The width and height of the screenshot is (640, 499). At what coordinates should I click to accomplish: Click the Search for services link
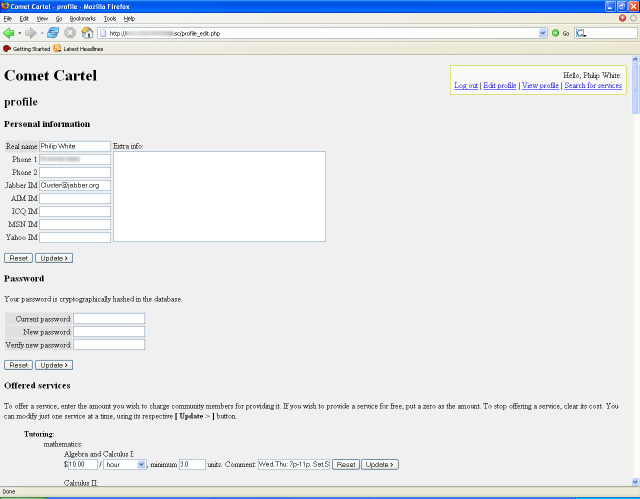coord(593,85)
